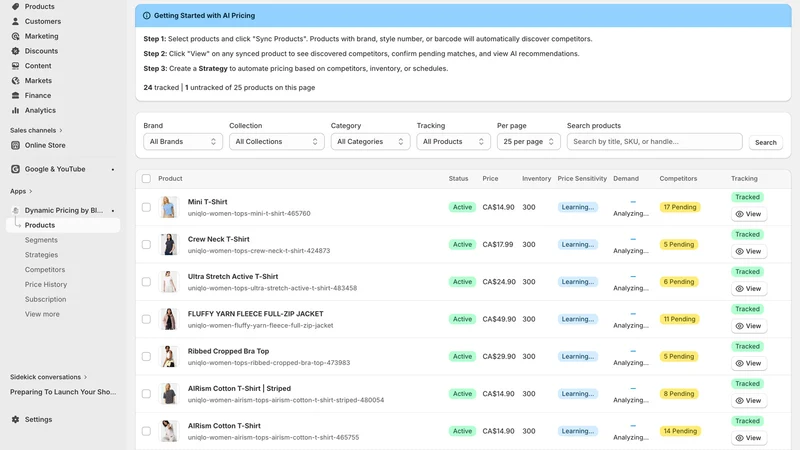800x450 pixels.
Task: Click the Customers person icon
Action: coord(15,21)
